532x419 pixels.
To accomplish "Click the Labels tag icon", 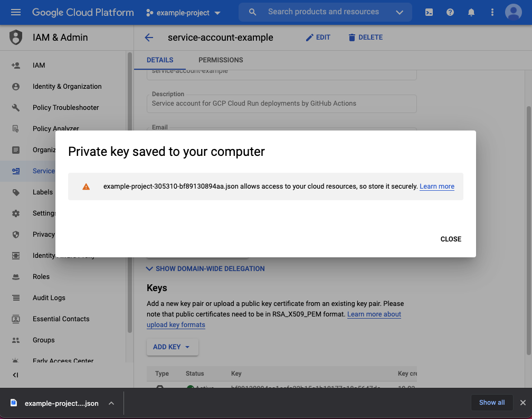I will [x=16, y=192].
